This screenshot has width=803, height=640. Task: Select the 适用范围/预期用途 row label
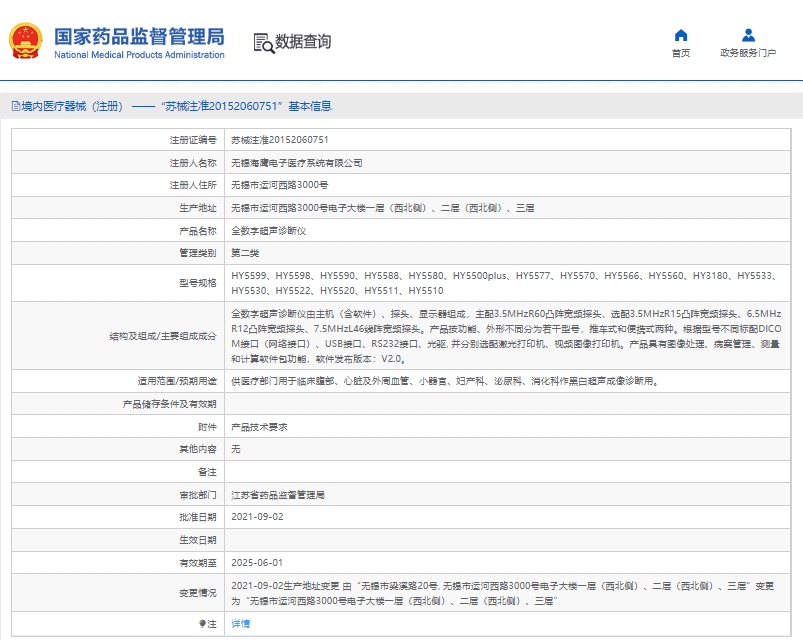[177, 381]
